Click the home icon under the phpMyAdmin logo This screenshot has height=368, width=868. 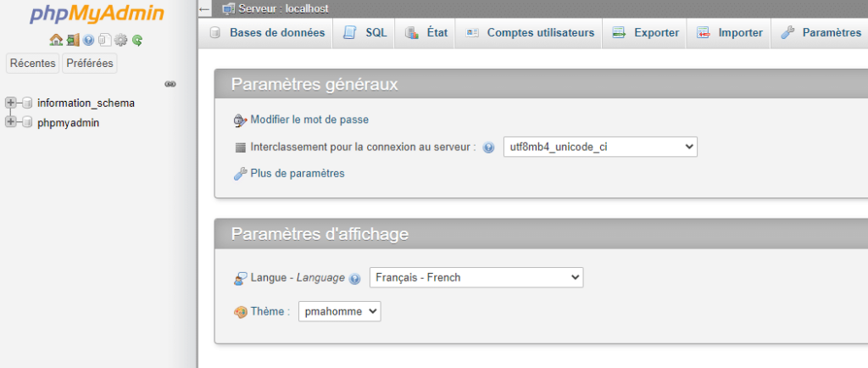click(56, 40)
